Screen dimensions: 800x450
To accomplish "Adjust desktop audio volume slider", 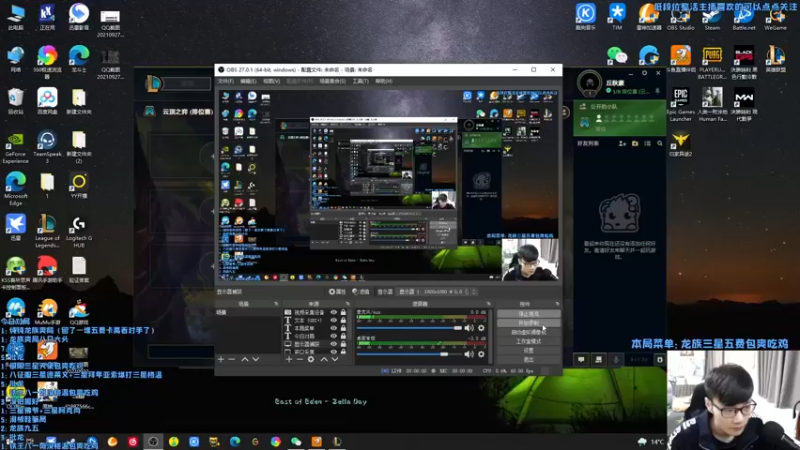I will click(x=409, y=354).
